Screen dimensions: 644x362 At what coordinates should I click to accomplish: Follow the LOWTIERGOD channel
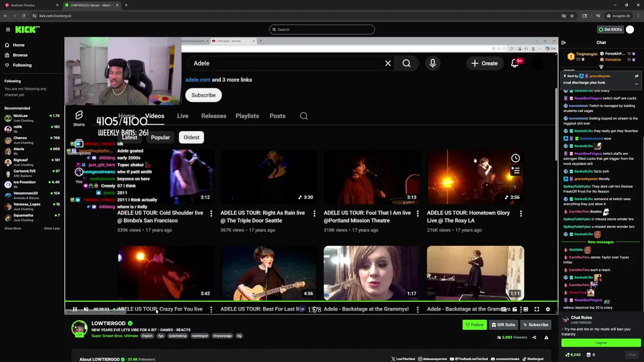point(474,325)
